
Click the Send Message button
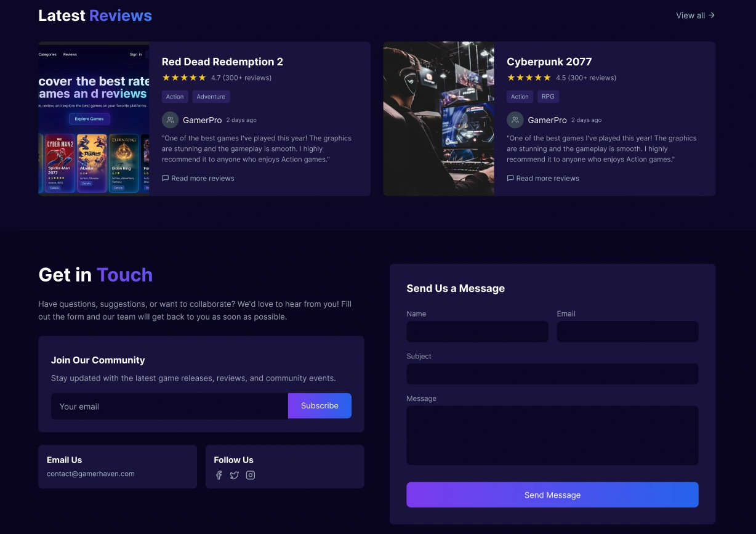click(552, 495)
